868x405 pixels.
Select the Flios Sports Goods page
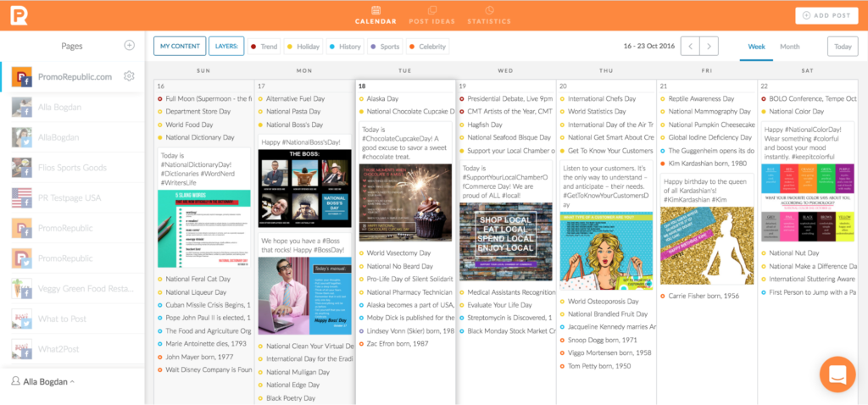[x=72, y=168]
